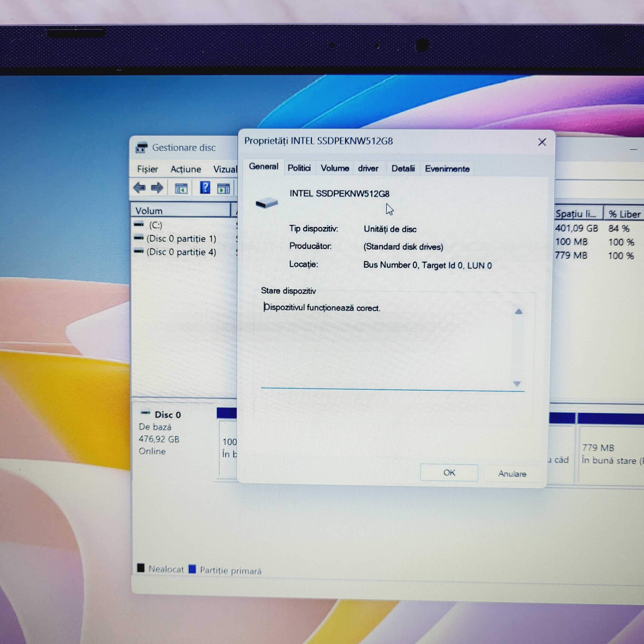644x644 pixels.
Task: Click the show/hide console tree toolbar icon
Action: [x=181, y=189]
